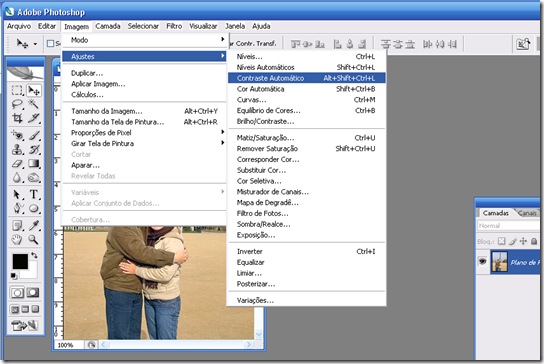
Task: Hide the Plano de Fundo layer
Action: tap(482, 261)
